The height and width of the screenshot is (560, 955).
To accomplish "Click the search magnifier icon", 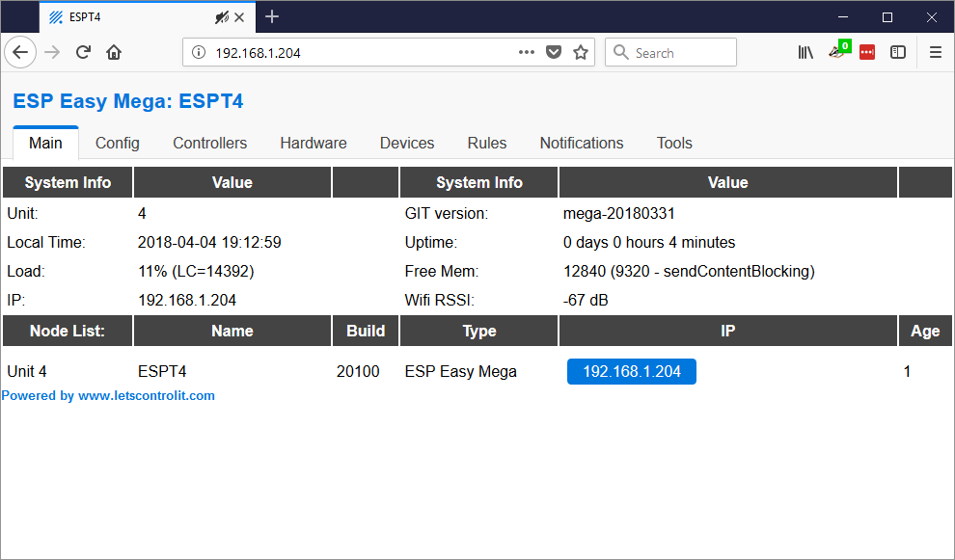I will (x=620, y=52).
